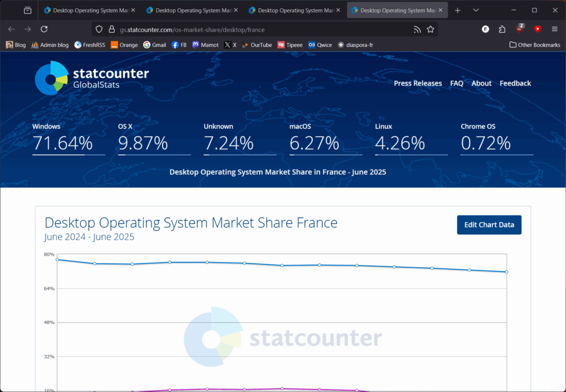
Task: Click the Firefox View icon in tab bar
Action: [x=28, y=10]
